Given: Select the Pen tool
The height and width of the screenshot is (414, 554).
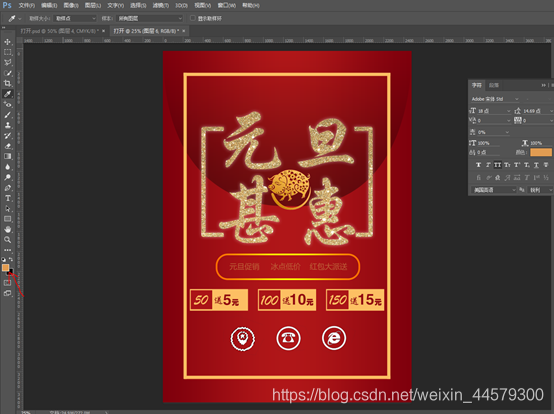Looking at the screenshot, I should click(x=7, y=188).
